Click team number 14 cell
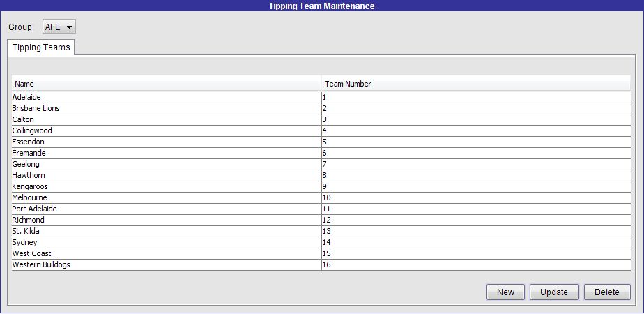Screen dimensions: 644x314 click(x=476, y=242)
